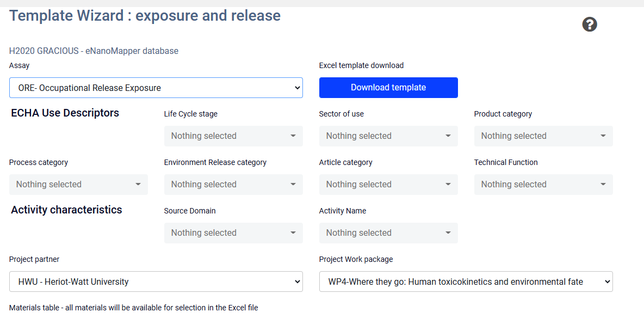The image size is (644, 318).
Task: Click the Product category label
Action: (x=503, y=114)
